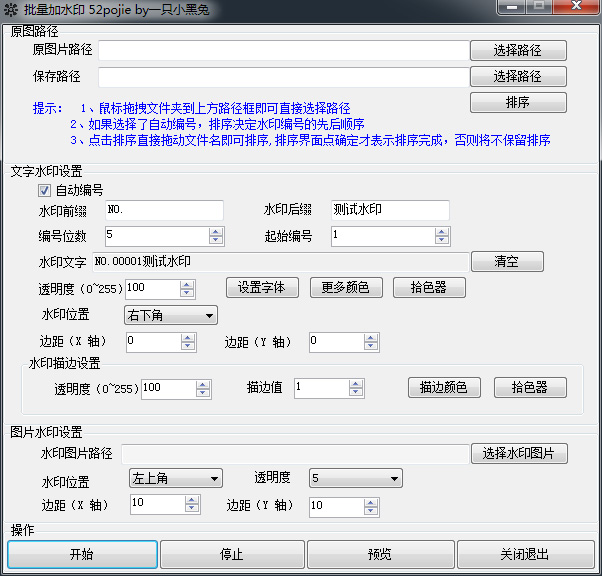This screenshot has width=602, height=576.
Task: Stop processing with 停止 button
Action: (x=232, y=554)
